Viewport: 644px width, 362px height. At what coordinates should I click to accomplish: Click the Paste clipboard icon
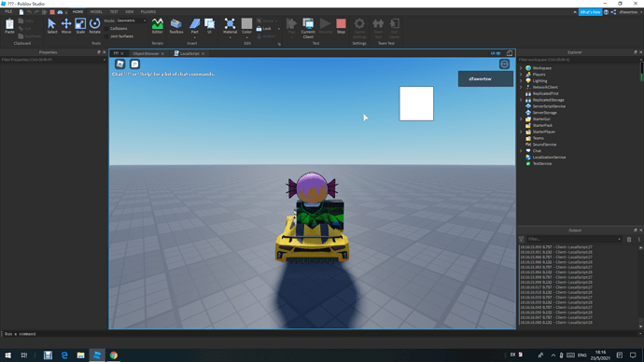9,26
